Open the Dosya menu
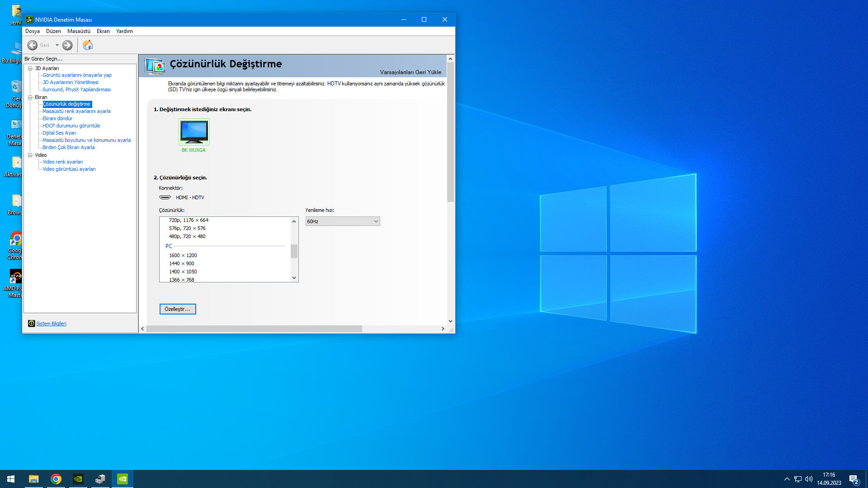868x488 pixels. point(33,31)
